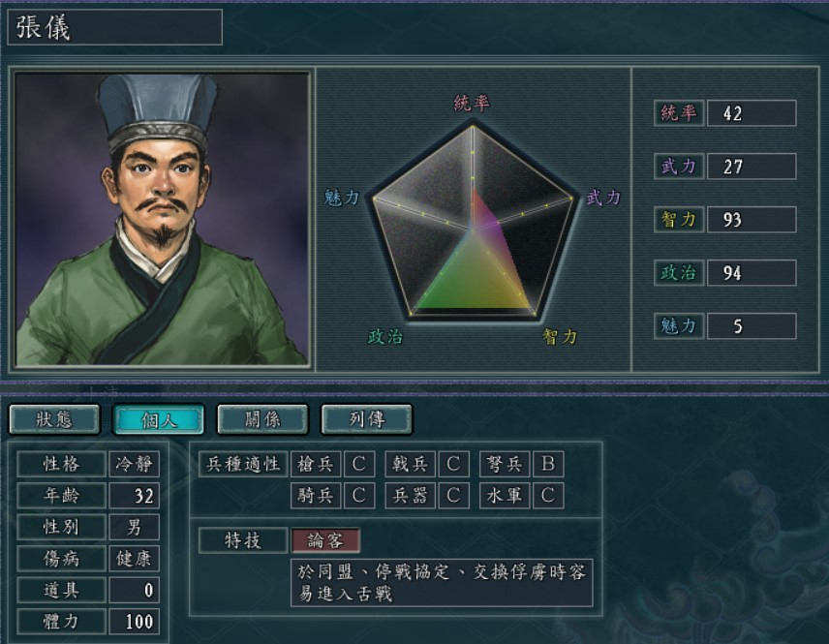Click the 弩兵 aptitude grade B
This screenshot has height=644, width=829.
[x=548, y=464]
